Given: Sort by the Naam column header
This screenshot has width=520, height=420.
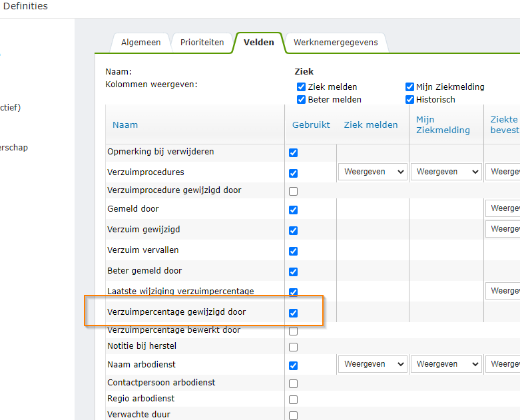Looking at the screenshot, I should [125, 125].
